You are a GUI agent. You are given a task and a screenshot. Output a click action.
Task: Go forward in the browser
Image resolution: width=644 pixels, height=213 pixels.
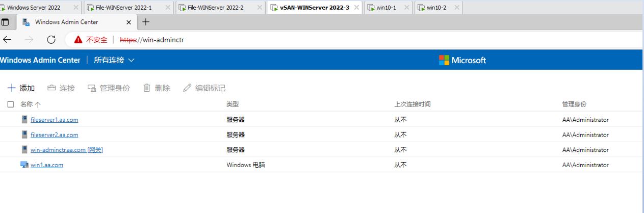click(29, 39)
